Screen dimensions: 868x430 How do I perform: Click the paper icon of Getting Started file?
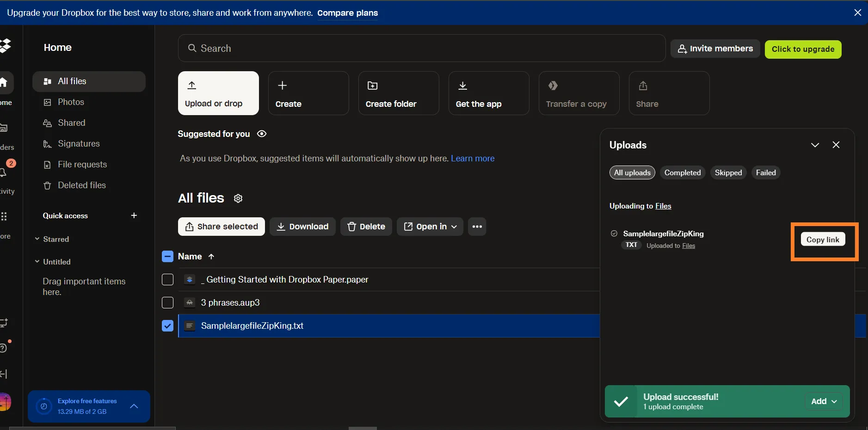[189, 280]
